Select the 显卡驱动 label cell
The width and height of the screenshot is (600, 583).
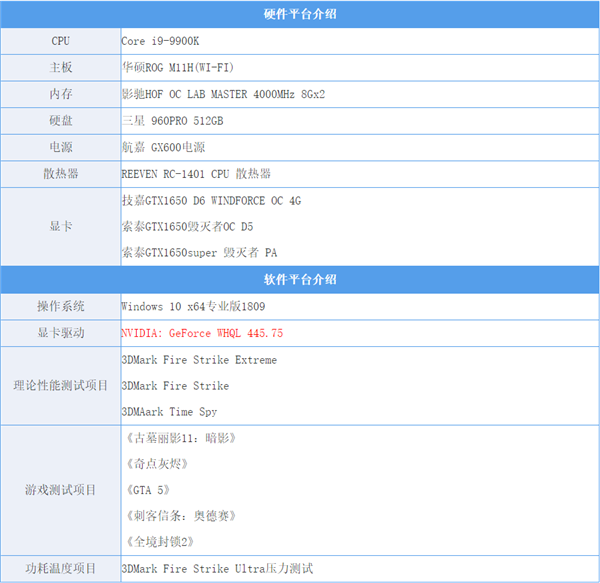[x=60, y=333]
